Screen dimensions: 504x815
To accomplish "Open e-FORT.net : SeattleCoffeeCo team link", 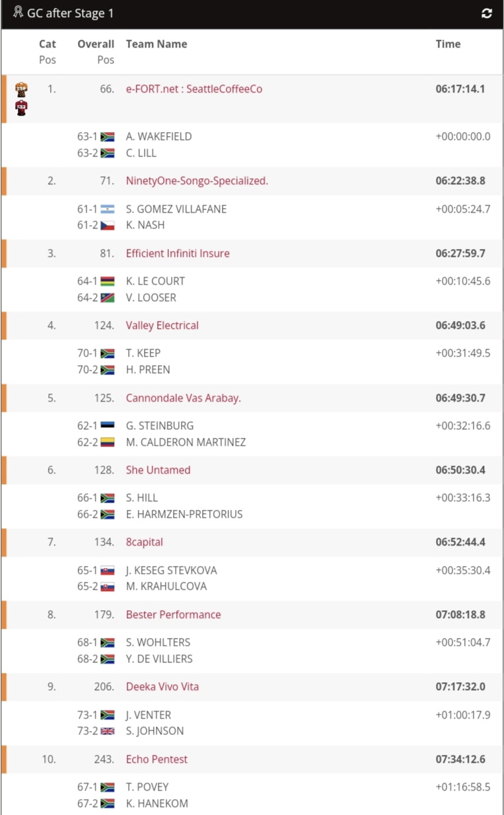I will (194, 89).
